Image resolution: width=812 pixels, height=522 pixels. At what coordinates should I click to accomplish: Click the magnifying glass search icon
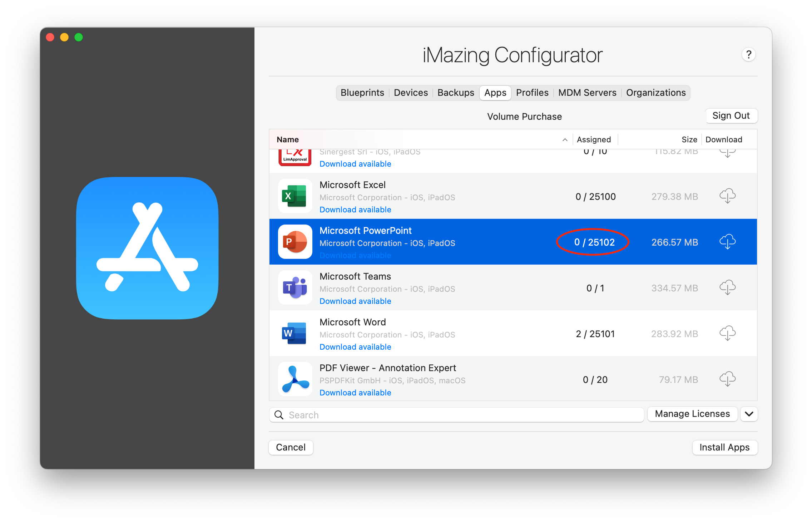pyautogui.click(x=279, y=415)
